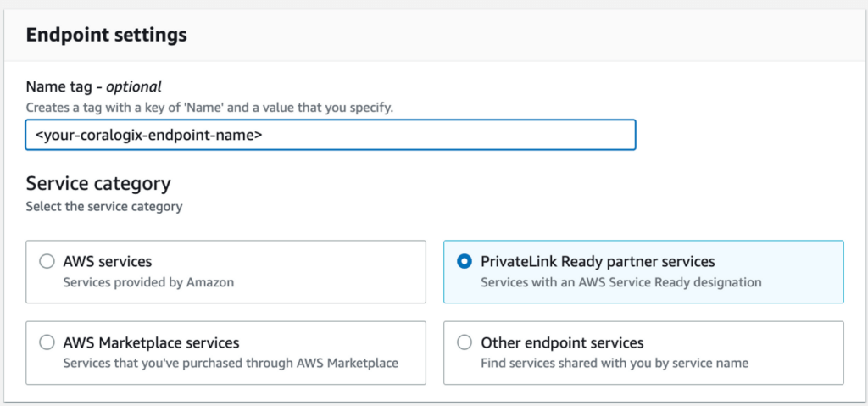This screenshot has width=868, height=406.
Task: Choose the AWS Marketplace services radio button
Action: click(47, 342)
